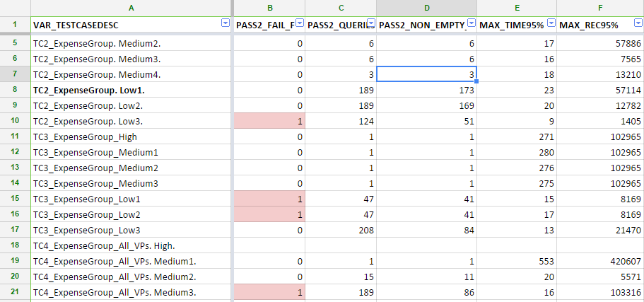
Task: Click value 173 in PASS2_NON_EMPTY column
Action: tap(467, 90)
